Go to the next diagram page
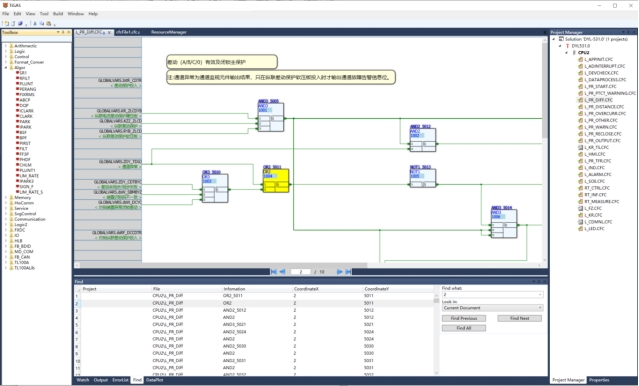 (x=339, y=272)
